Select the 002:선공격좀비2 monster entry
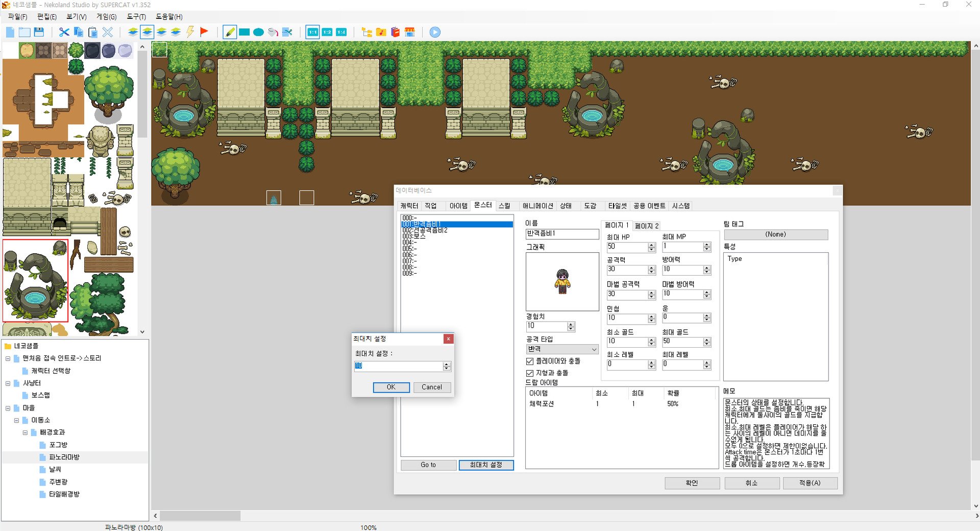Viewport: 980px width, 531px height. point(424,230)
